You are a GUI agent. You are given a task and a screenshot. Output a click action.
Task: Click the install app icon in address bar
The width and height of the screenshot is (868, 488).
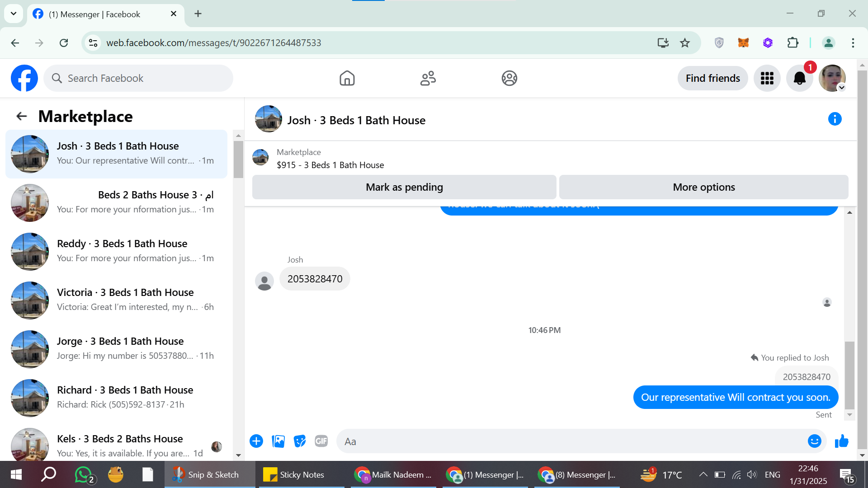663,43
